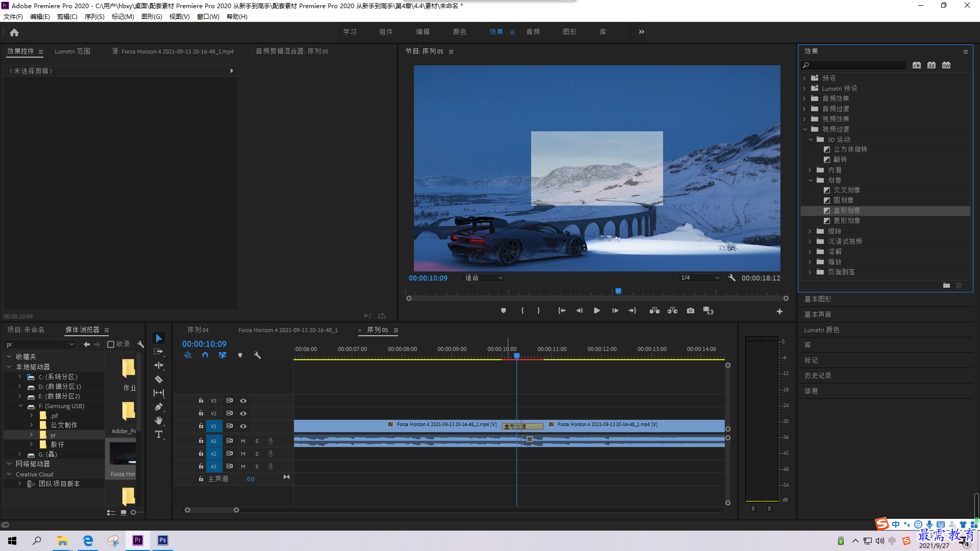
Task: Toggle V3 track output eye
Action: coord(243,401)
